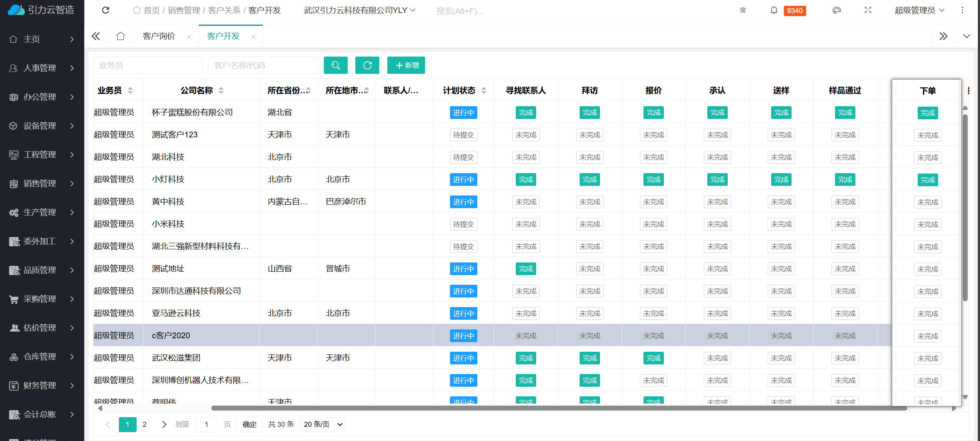This screenshot has height=441, width=980.
Task: Open the 20 条/页 page size dropdown
Action: click(322, 424)
